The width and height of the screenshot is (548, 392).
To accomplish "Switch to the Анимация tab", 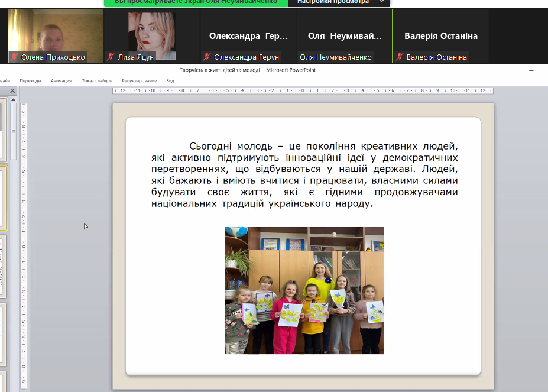I will coord(61,80).
